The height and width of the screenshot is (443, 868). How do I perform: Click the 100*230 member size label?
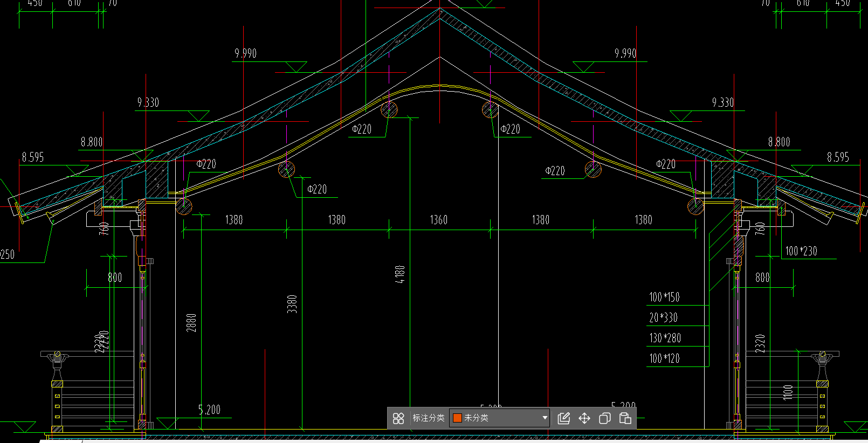click(x=801, y=251)
